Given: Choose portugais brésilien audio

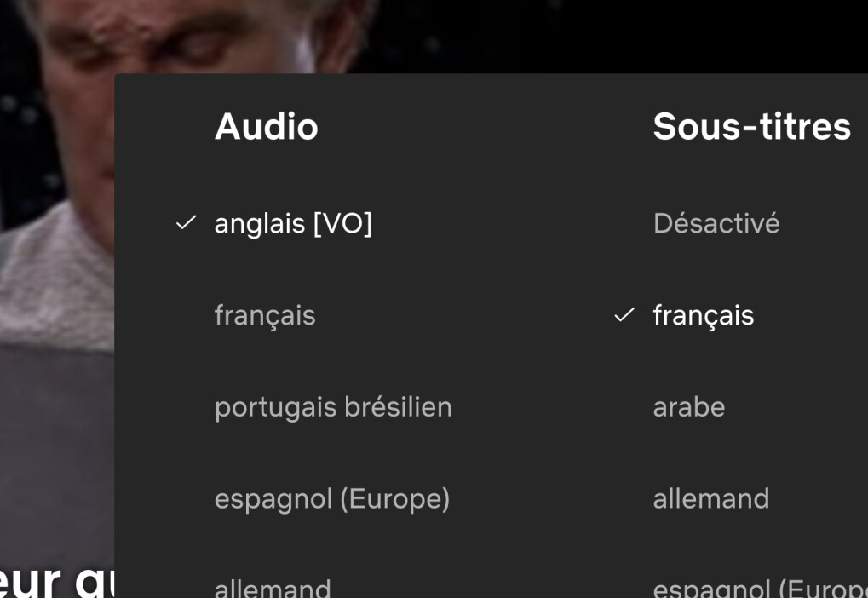Looking at the screenshot, I should coord(333,407).
